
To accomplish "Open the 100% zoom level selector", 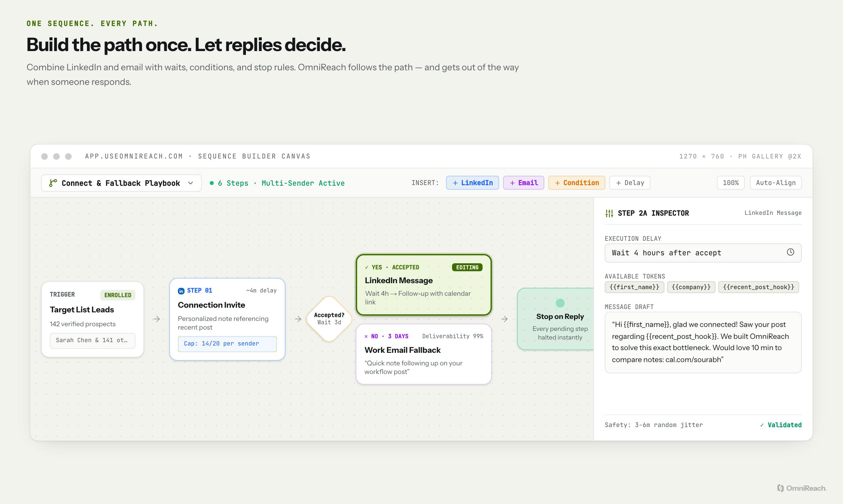I will [x=730, y=183].
